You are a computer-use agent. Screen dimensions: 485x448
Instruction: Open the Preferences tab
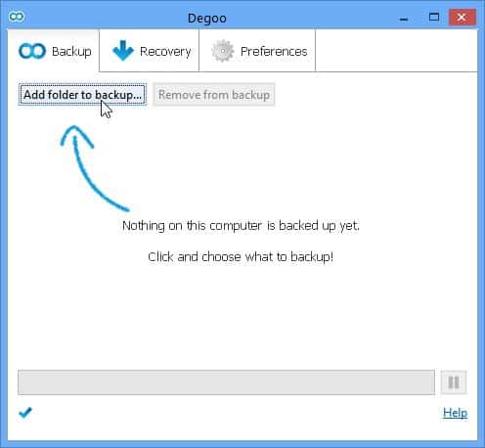[x=257, y=51]
